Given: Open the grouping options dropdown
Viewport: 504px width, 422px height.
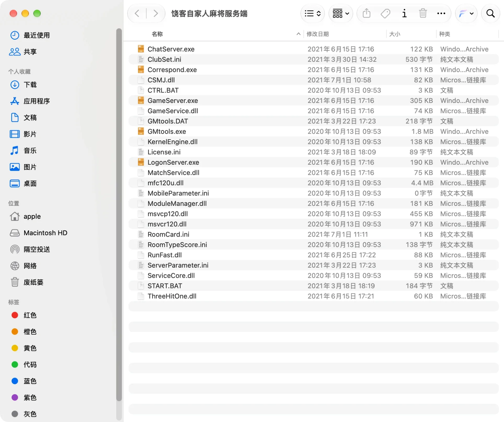Looking at the screenshot, I should pos(341,13).
